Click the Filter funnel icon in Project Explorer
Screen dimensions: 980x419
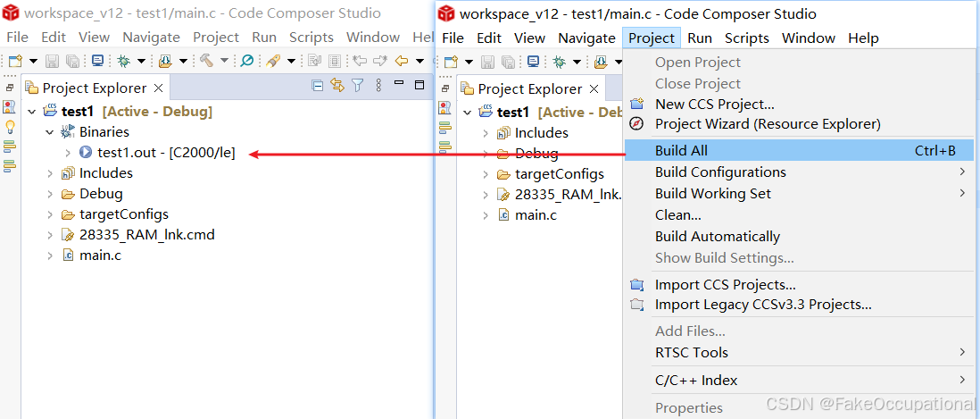click(x=358, y=86)
